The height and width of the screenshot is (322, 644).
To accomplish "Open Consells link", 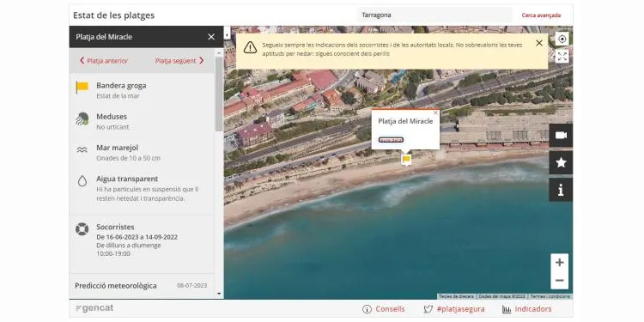I will [390, 309].
